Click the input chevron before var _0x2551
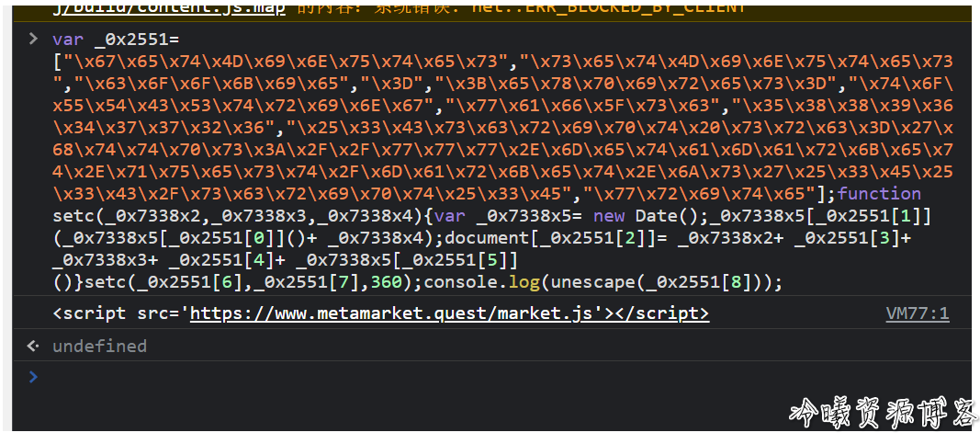This screenshot has width=980, height=444. 33,39
